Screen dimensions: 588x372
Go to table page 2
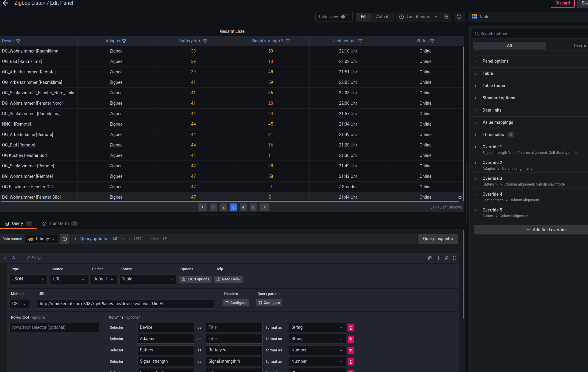(223, 207)
